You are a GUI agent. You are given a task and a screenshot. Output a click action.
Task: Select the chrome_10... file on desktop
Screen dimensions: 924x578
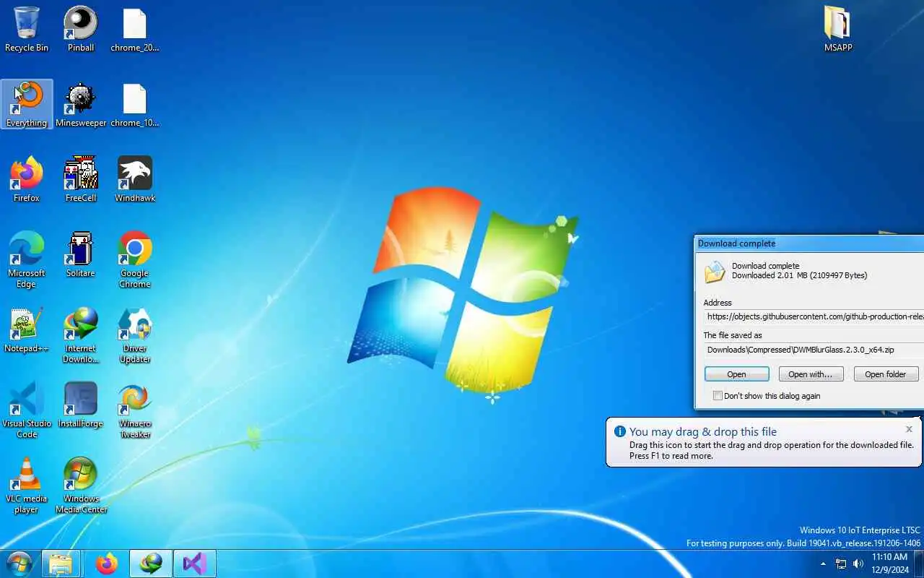pos(135,104)
